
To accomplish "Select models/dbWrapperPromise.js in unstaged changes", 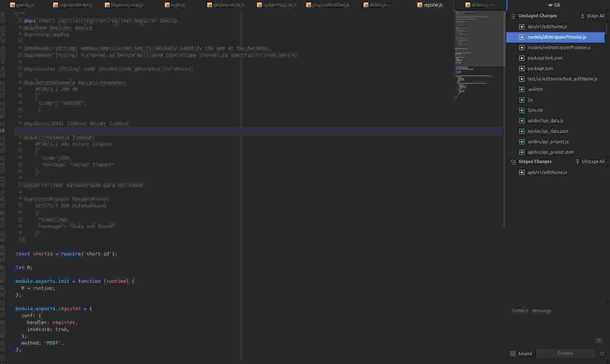I will 555,37.
